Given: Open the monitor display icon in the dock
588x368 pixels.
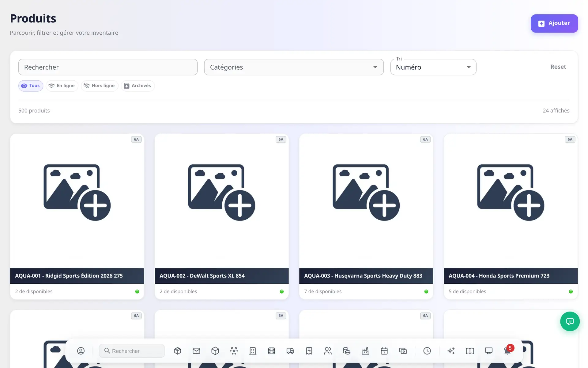Looking at the screenshot, I should (489, 351).
